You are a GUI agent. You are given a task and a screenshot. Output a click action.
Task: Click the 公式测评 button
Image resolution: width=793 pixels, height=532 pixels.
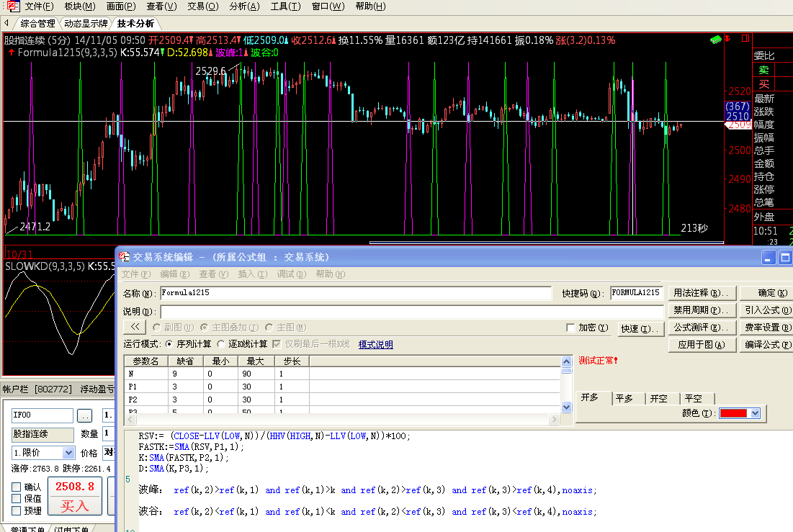(x=701, y=328)
